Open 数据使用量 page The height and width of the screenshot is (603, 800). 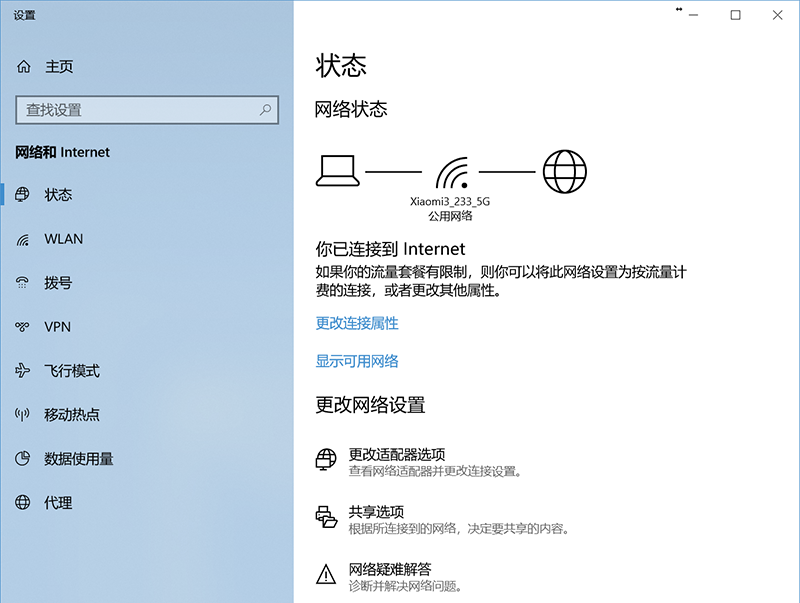(79, 459)
